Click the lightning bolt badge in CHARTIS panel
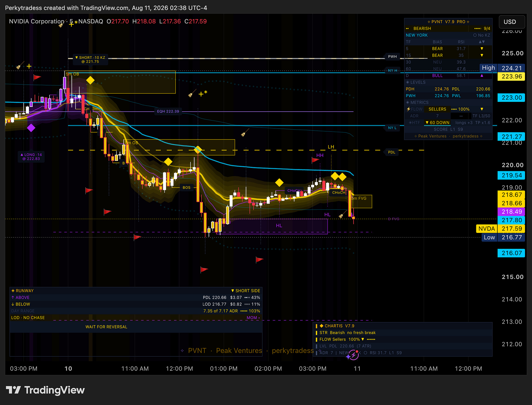The width and height of the screenshot is (532, 405). [x=353, y=355]
